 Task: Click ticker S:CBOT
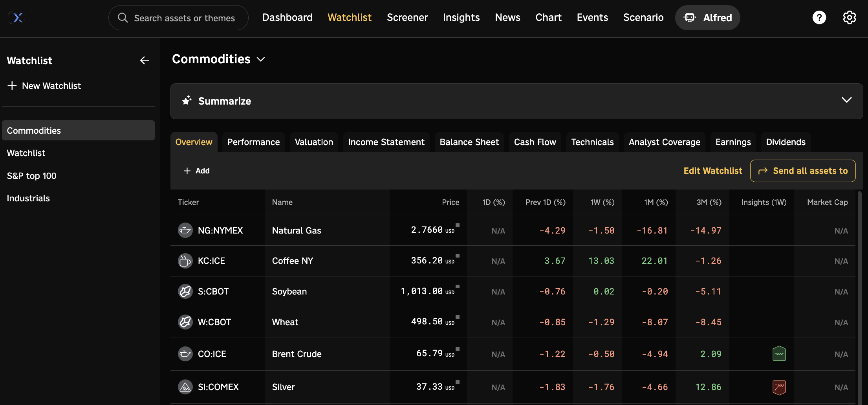pyautogui.click(x=213, y=292)
